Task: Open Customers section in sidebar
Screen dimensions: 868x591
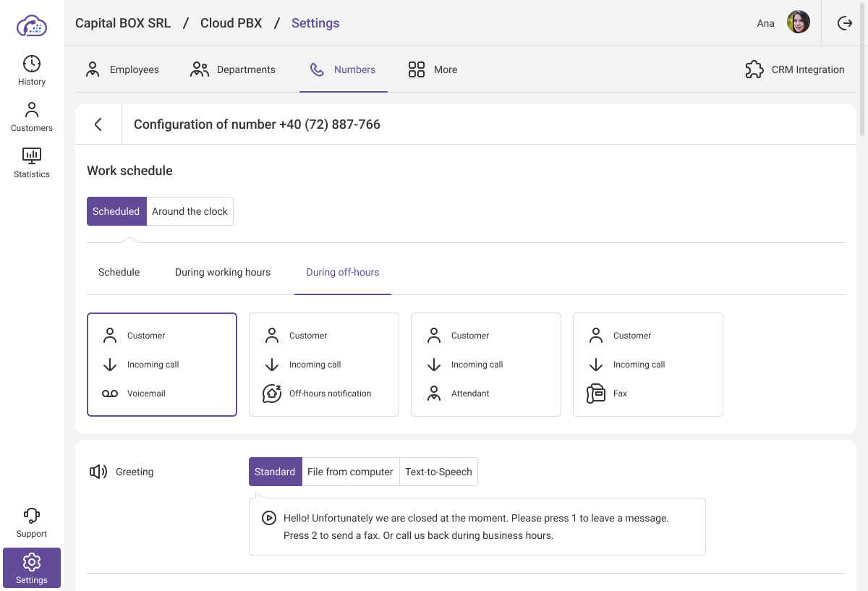Action: 32,116
